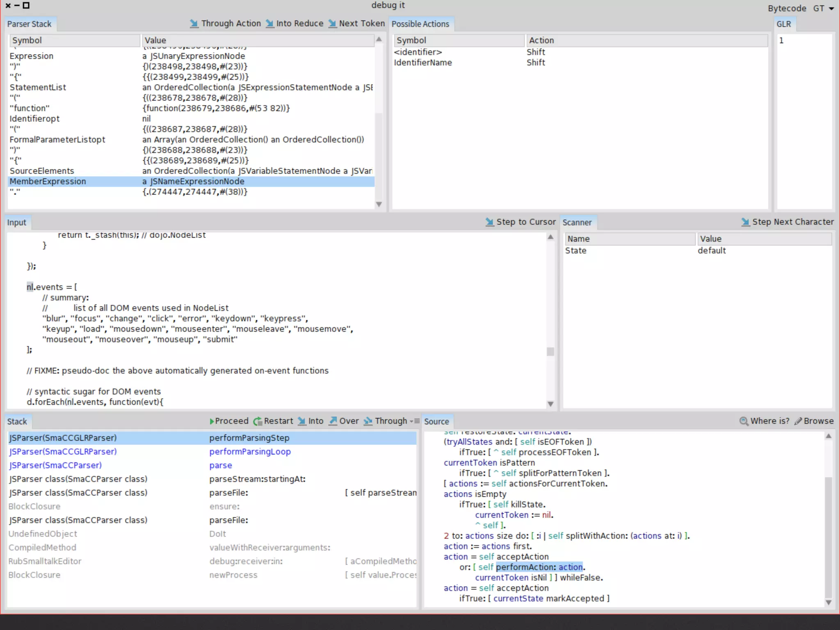
Task: Click the Restart button label
Action: pyautogui.click(x=278, y=421)
